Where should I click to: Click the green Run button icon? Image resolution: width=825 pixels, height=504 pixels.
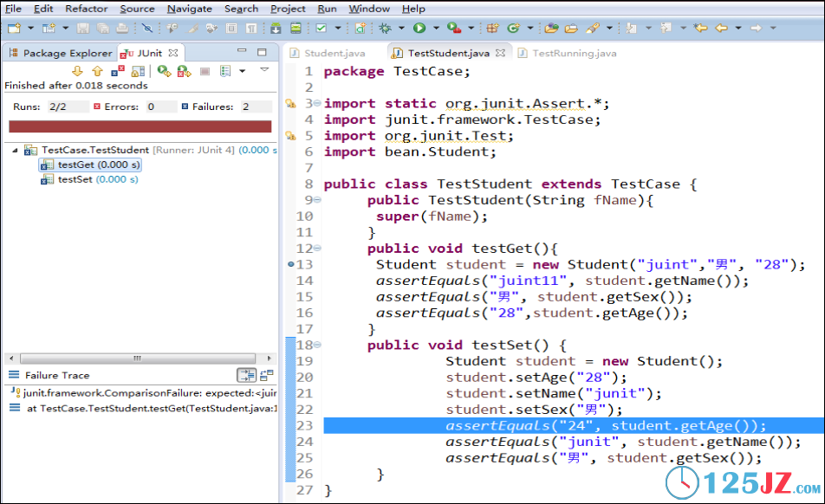(419, 28)
